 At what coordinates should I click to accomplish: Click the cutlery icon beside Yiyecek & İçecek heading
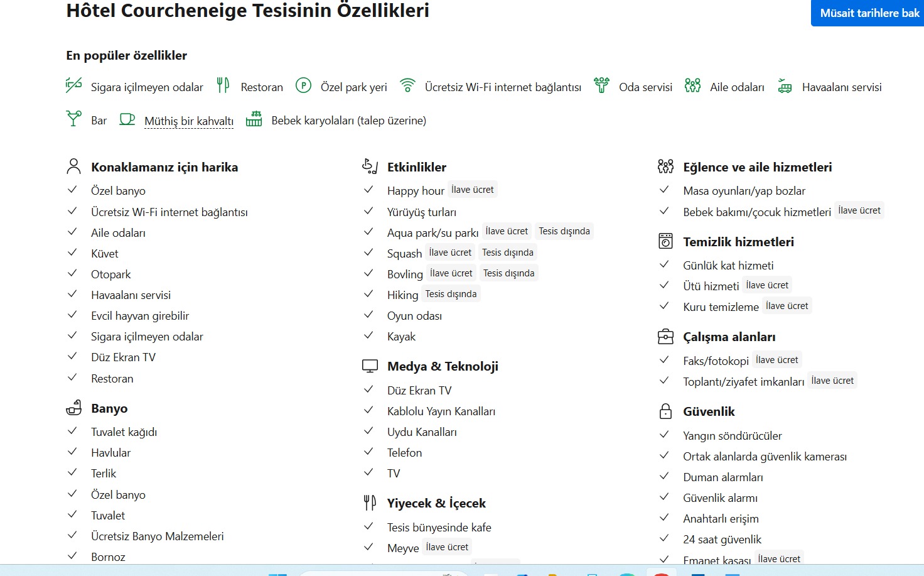(370, 503)
